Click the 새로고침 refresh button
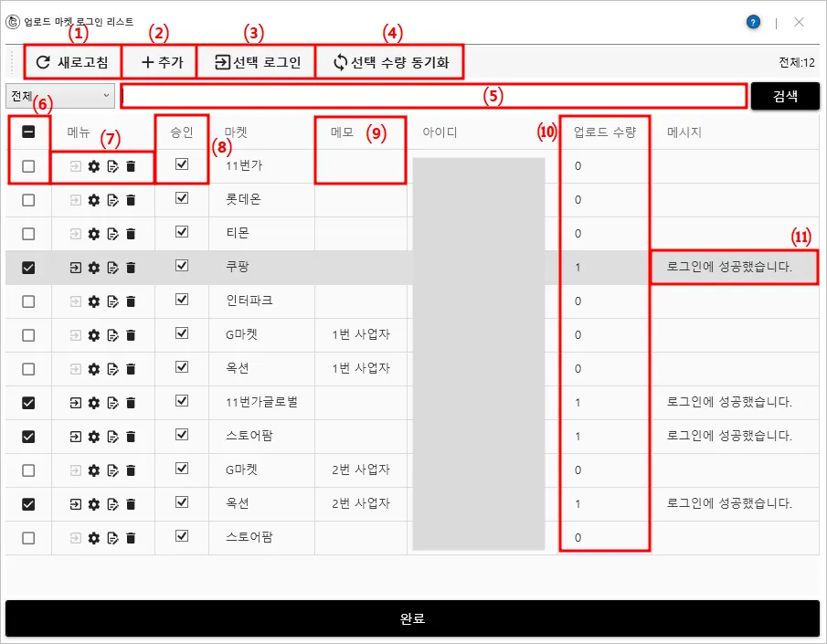This screenshot has width=827, height=644. point(72,62)
